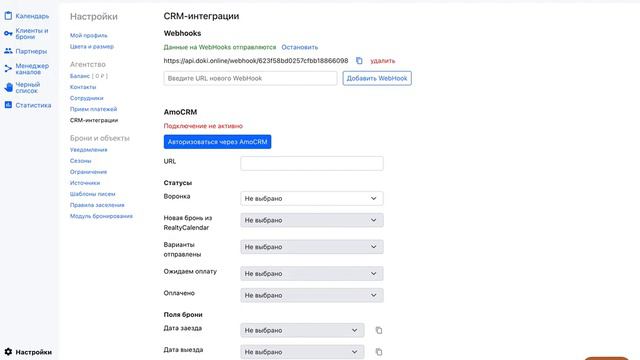Open Контакты settings link
The width and height of the screenshot is (640, 360).
[83, 87]
